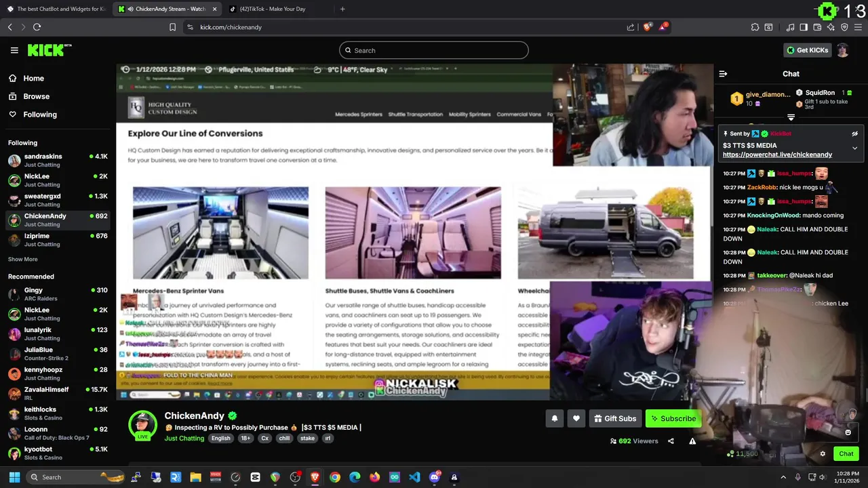Open Brave Rewards triangle icon
Screen dimensions: 868x488
coord(664,27)
